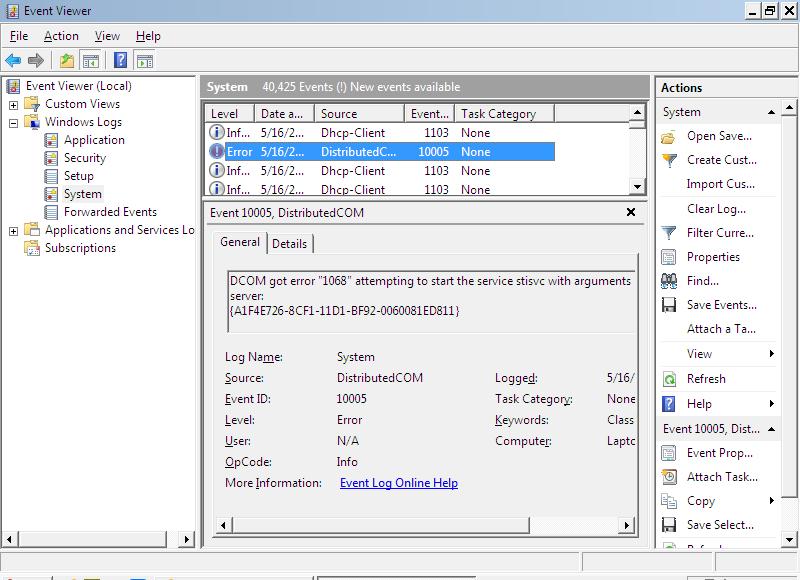
Task: Sort events by Level column
Action: tap(230, 114)
